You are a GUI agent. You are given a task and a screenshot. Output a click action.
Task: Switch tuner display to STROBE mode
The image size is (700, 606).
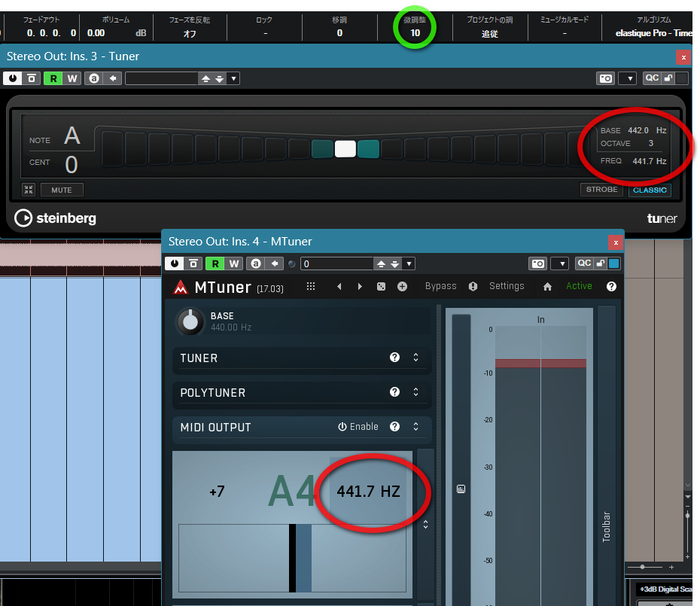tap(601, 190)
